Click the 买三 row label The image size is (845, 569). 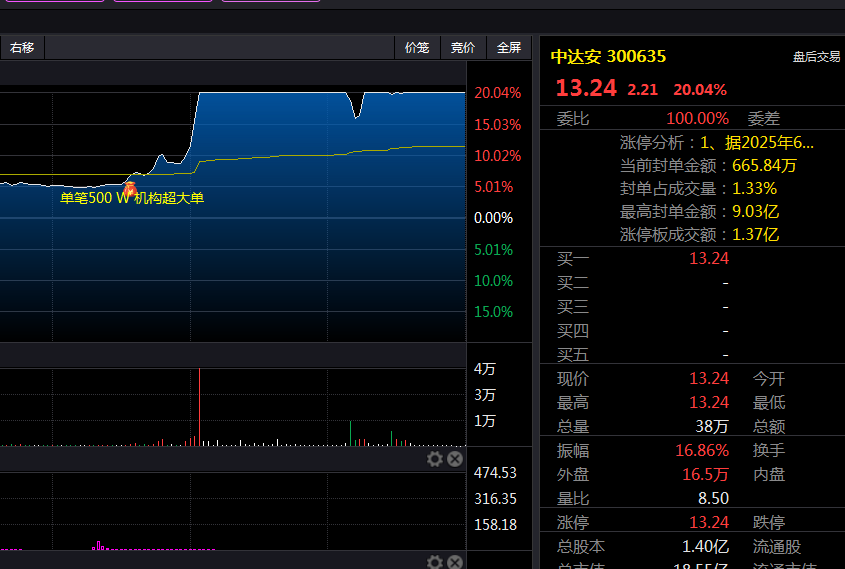tap(572, 307)
